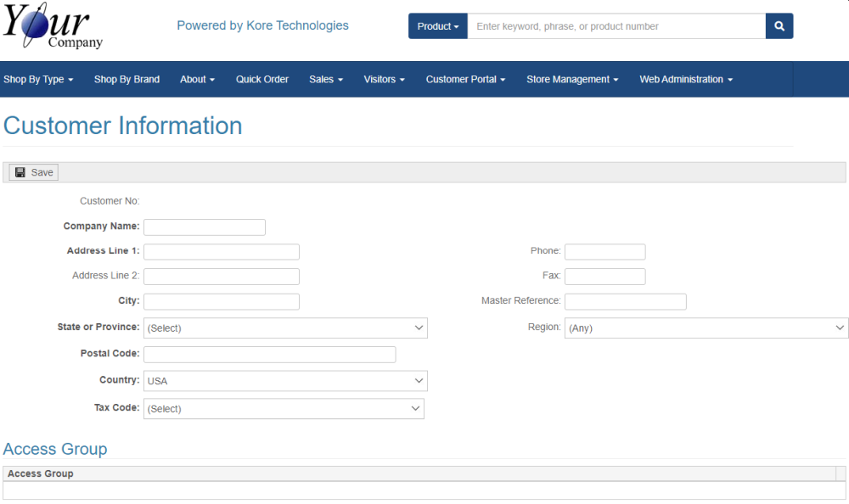
Task: Open the Region dropdown showing (Any)
Action: coord(706,328)
